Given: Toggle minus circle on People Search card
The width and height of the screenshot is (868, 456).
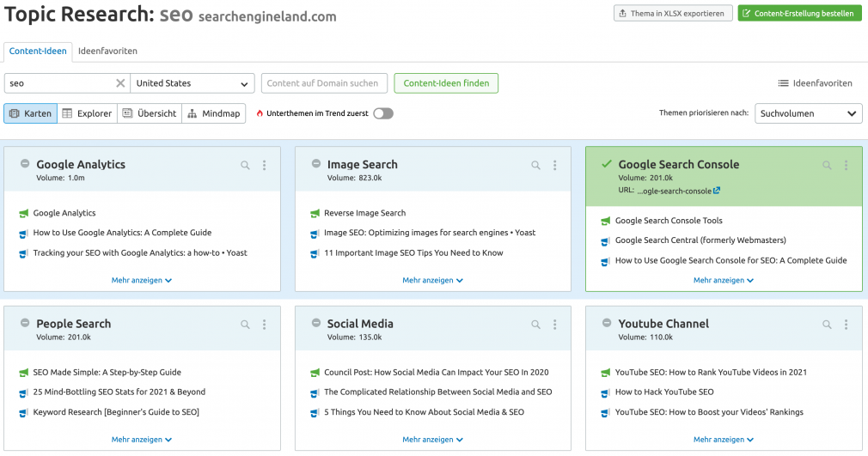Looking at the screenshot, I should [25, 323].
